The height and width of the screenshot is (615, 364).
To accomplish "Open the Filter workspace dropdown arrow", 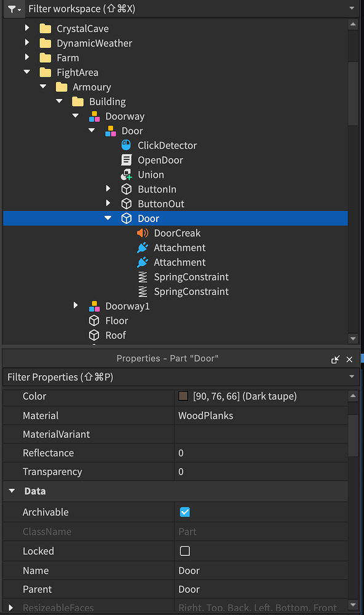I will point(353,9).
